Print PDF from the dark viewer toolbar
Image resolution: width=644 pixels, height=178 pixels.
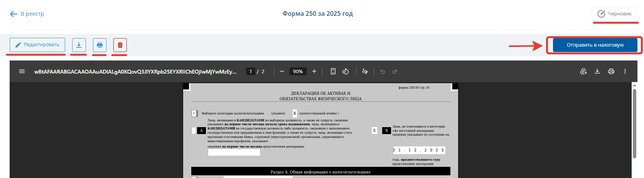[611, 71]
